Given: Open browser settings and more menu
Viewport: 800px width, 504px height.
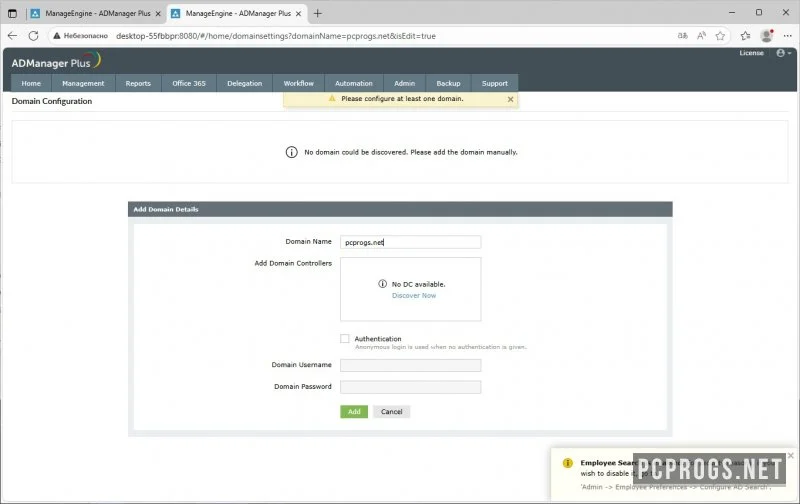Looking at the screenshot, I should 788,36.
